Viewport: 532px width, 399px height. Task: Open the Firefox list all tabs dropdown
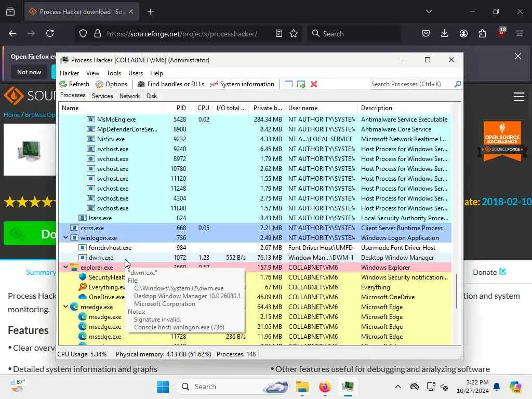[429, 11]
